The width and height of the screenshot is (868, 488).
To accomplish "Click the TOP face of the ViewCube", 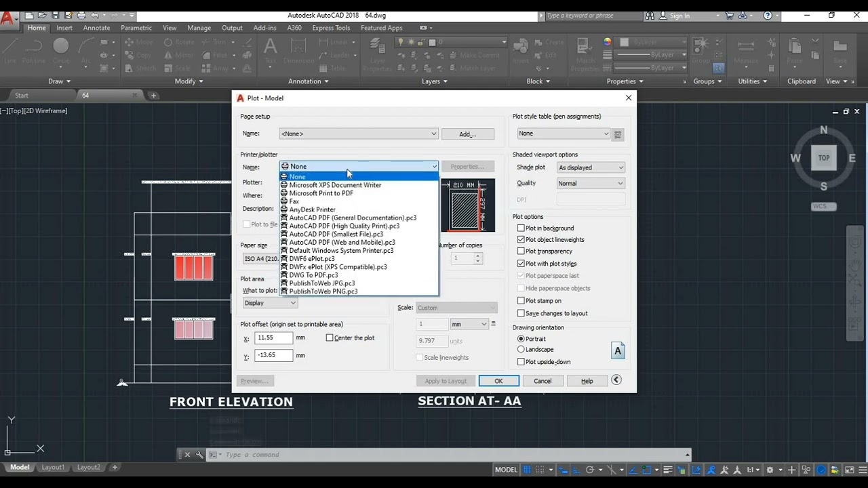I will (824, 158).
